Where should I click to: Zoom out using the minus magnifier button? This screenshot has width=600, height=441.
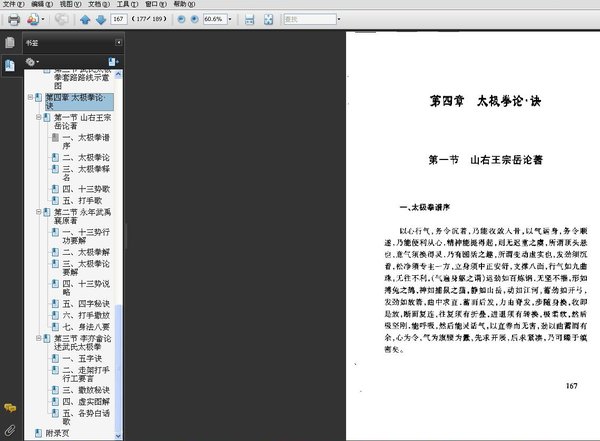pyautogui.click(x=181, y=19)
